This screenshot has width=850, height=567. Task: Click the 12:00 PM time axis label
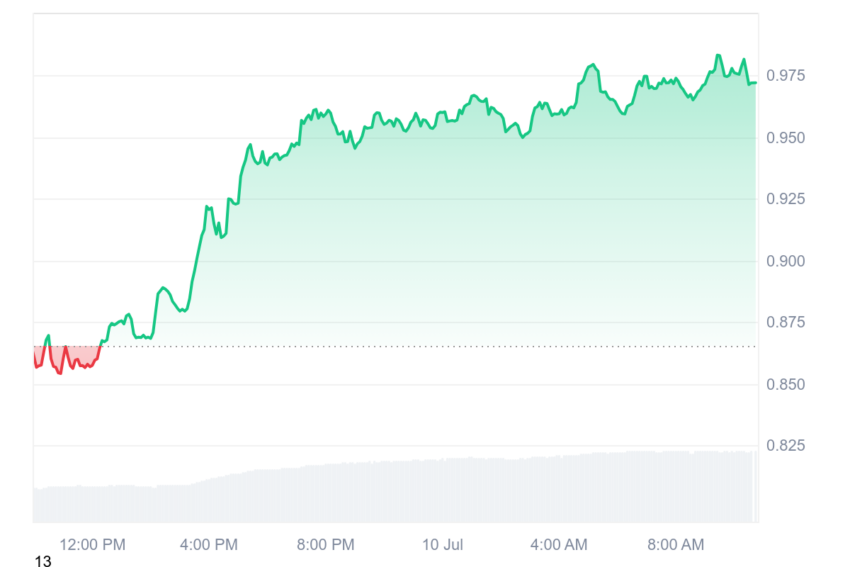[92, 544]
